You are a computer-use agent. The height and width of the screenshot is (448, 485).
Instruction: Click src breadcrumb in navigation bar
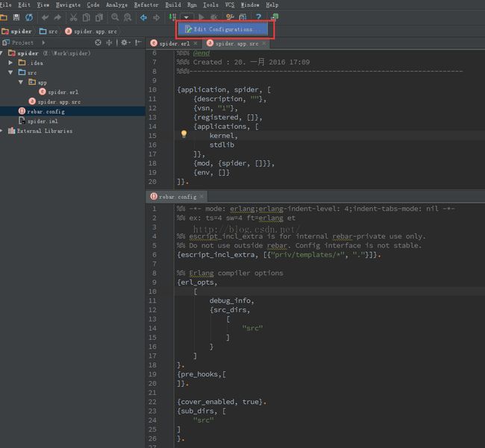click(48, 31)
